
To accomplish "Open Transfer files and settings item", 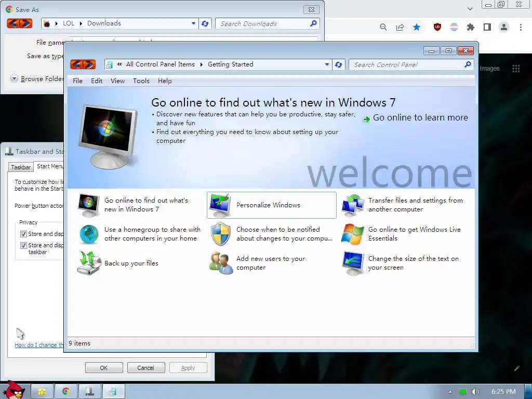I will pyautogui.click(x=404, y=205).
